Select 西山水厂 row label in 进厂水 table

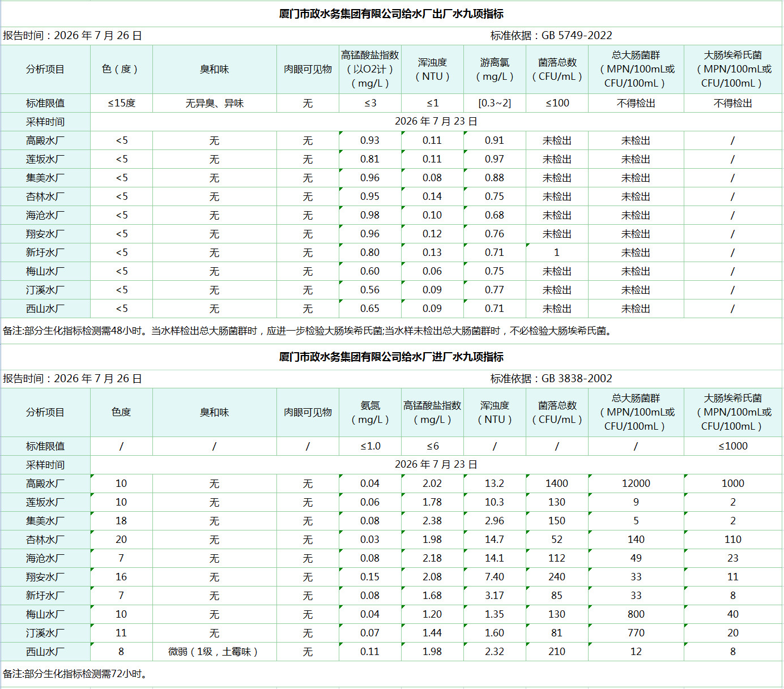(45, 652)
